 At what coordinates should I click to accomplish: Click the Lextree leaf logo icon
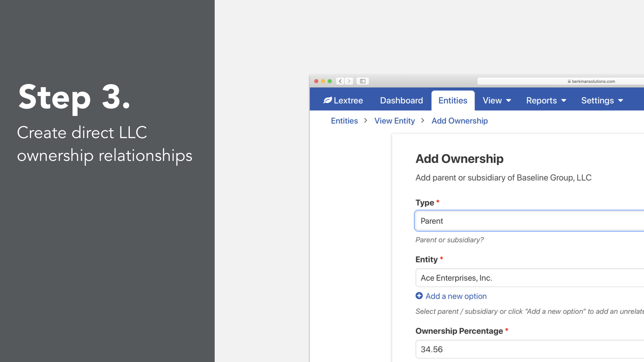click(x=327, y=100)
